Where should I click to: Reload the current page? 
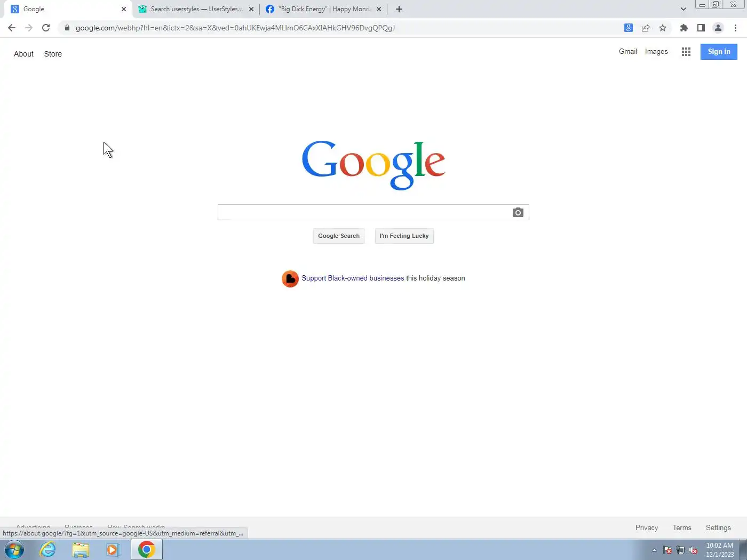(x=46, y=28)
